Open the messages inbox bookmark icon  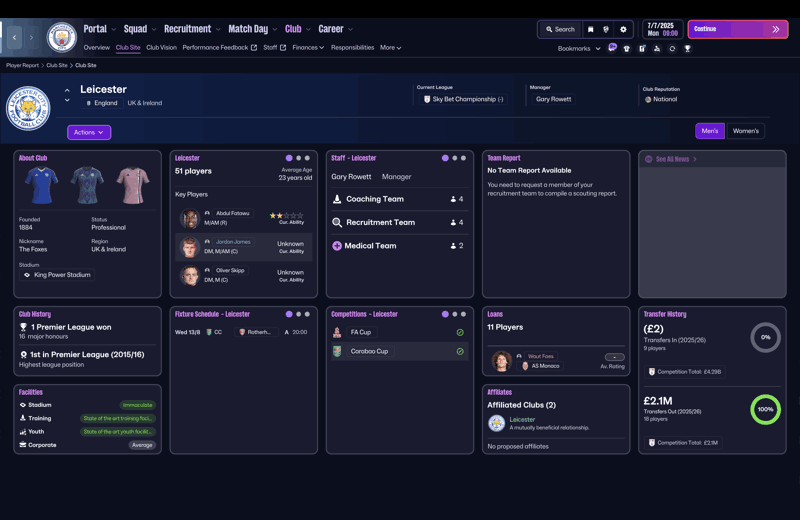[612, 48]
